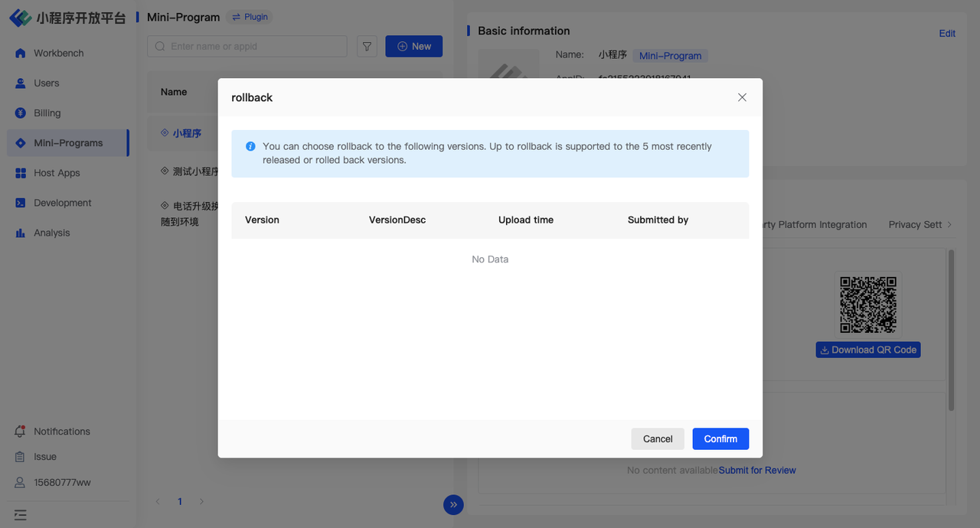Click the Version column header
The width and height of the screenshot is (980, 528).
click(262, 220)
